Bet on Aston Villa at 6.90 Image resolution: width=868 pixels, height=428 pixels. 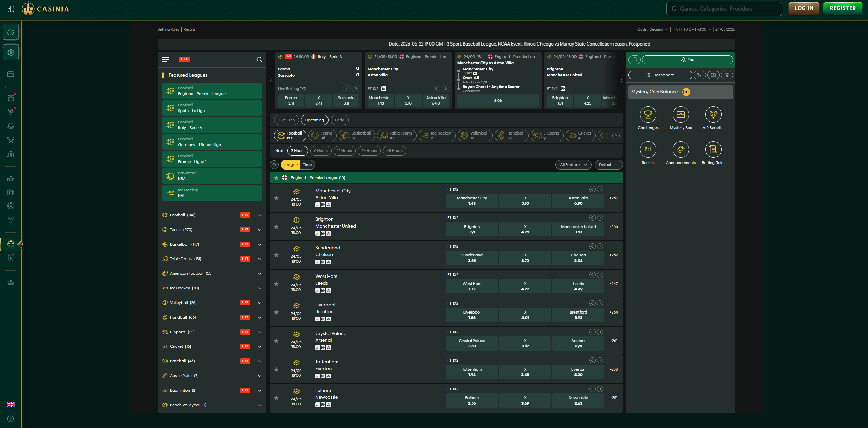click(x=578, y=201)
